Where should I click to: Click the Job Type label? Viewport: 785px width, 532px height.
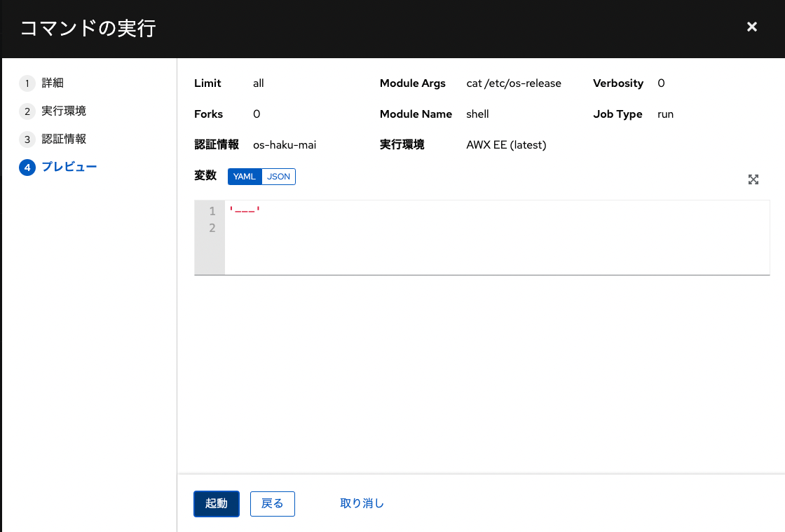(x=617, y=114)
